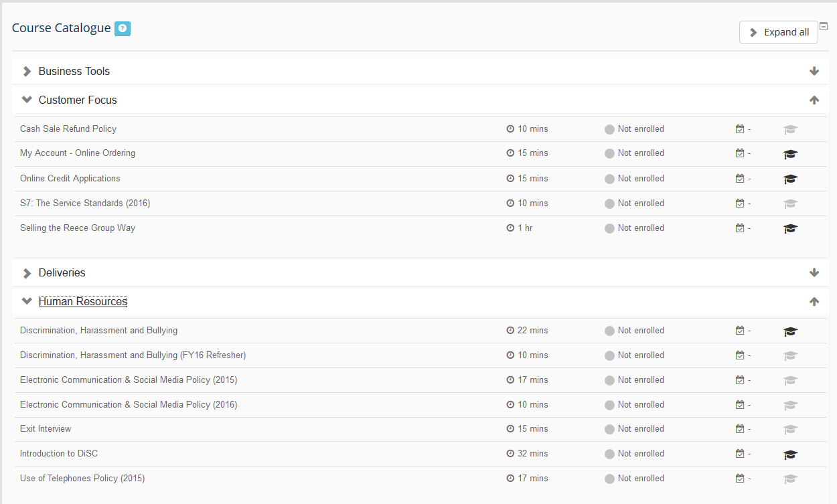Click graduation cap icon for Selling the Reece Group Way
The image size is (837, 504).
pos(790,228)
